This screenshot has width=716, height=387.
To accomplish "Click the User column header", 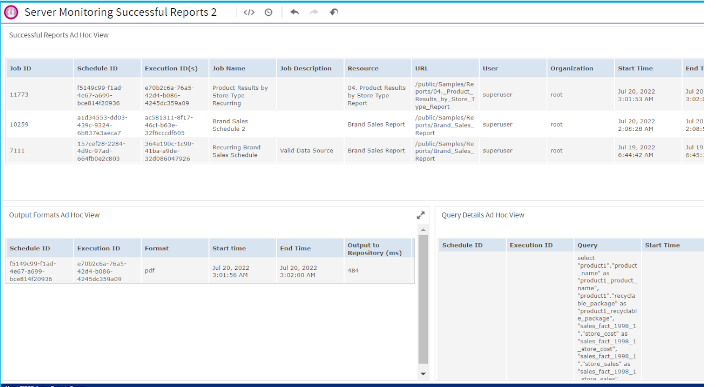I will pyautogui.click(x=512, y=68).
